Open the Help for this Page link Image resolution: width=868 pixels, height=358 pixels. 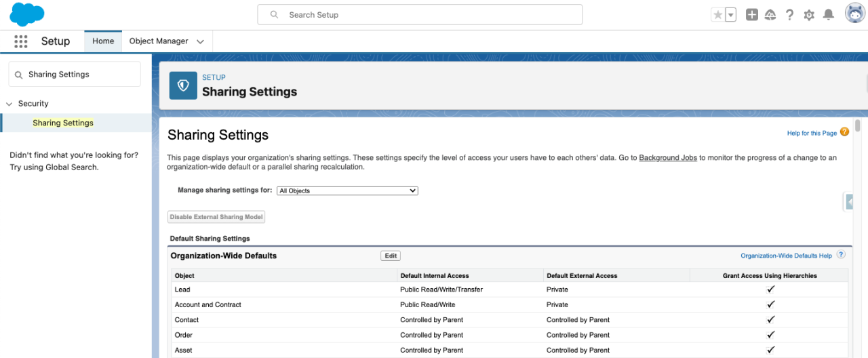(812, 134)
